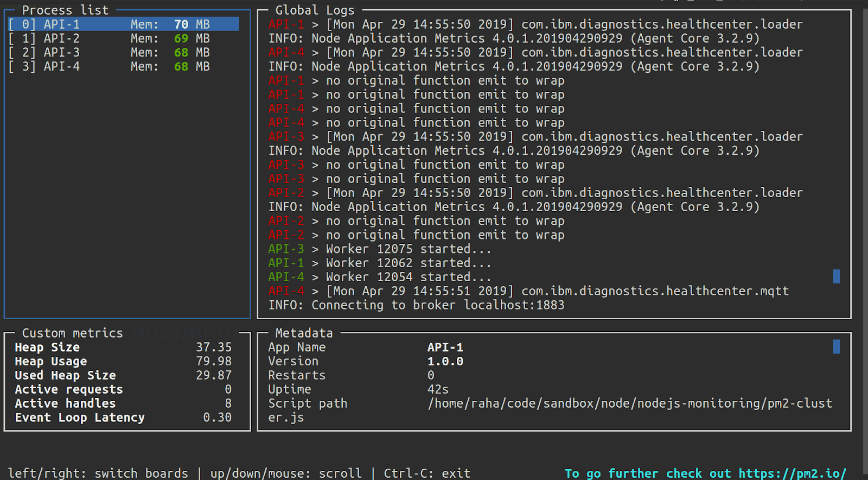Click the Active requests metric row
Image resolution: width=868 pixels, height=480 pixels.
(x=123, y=390)
